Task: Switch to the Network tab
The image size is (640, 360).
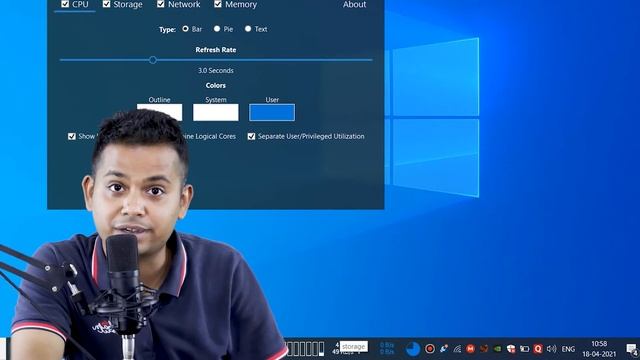Action: (184, 4)
